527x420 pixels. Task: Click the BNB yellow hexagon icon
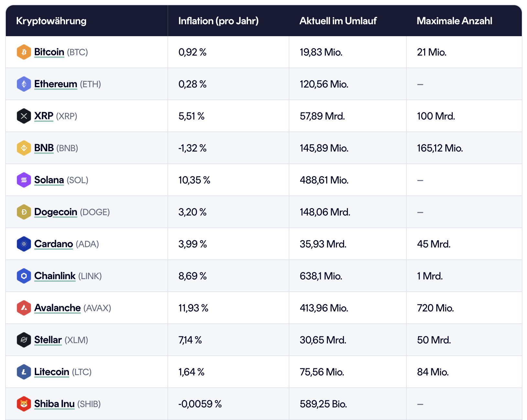[24, 148]
